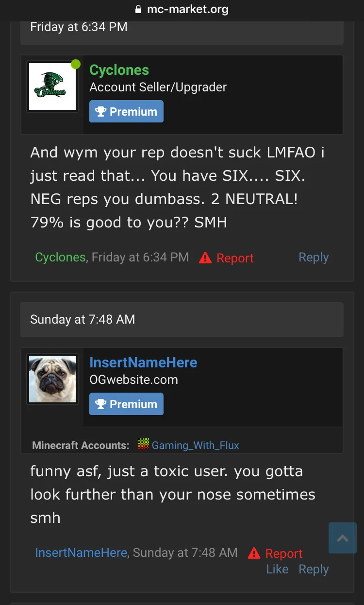364x605 pixels.
Task: Open the Cyclones profile username heading
Action: (x=119, y=70)
